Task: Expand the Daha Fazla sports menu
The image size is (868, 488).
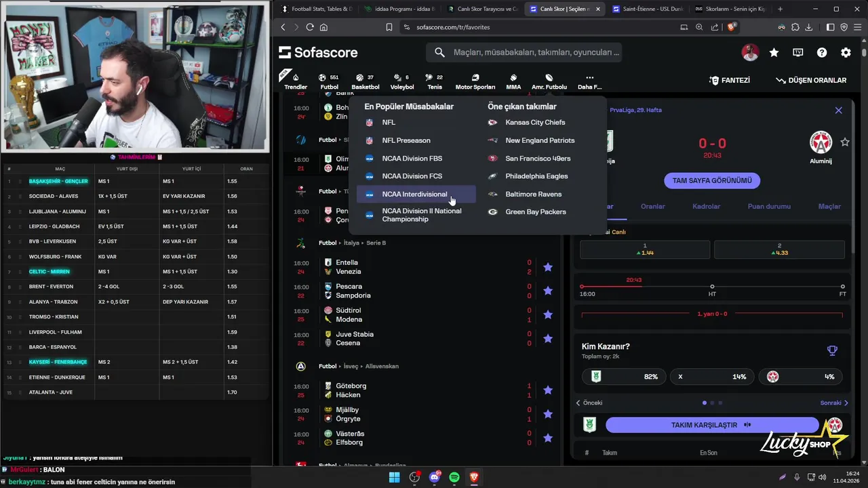Action: click(x=589, y=81)
